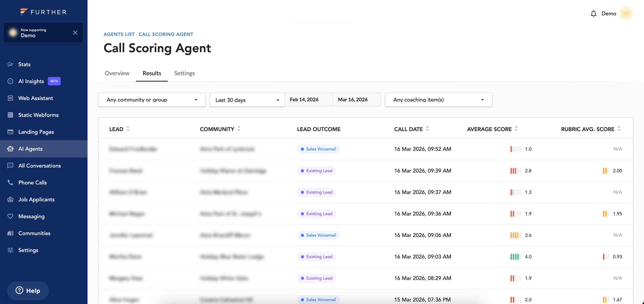644x304 pixels.
Task: Sort table by Call Date column
Action: (427, 129)
